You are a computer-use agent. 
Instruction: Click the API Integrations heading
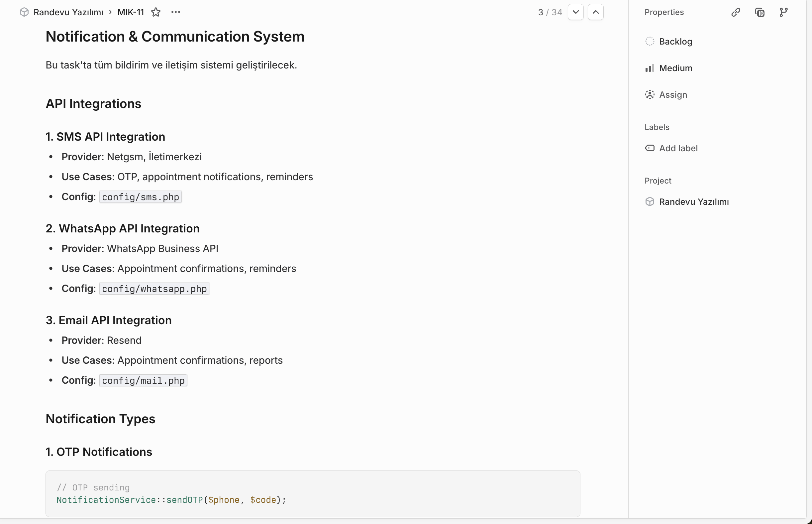93,104
